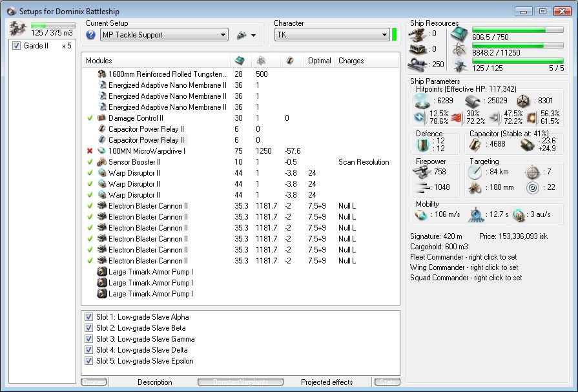
Task: Expand the ship icon dropdown arrow
Action: coord(253,35)
